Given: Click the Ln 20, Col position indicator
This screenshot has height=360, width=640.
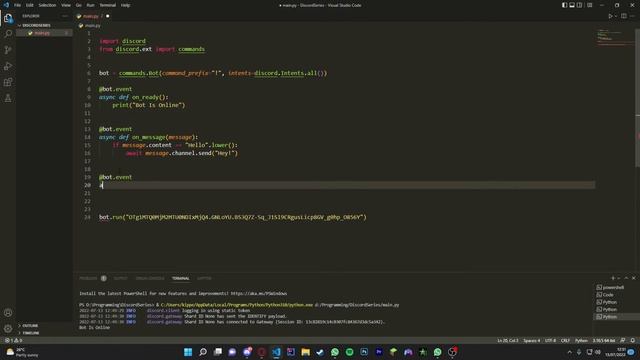Looking at the screenshot, I should (507, 340).
